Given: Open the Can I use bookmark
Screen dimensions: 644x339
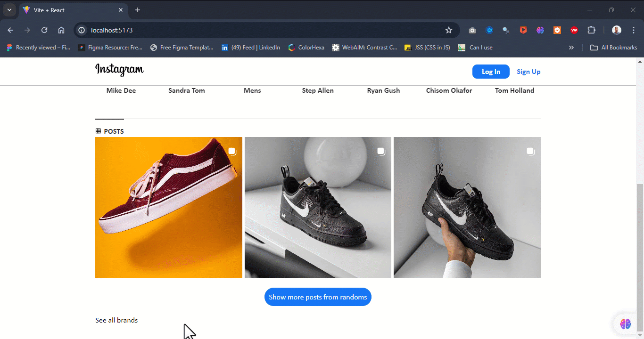Looking at the screenshot, I should click(x=475, y=48).
